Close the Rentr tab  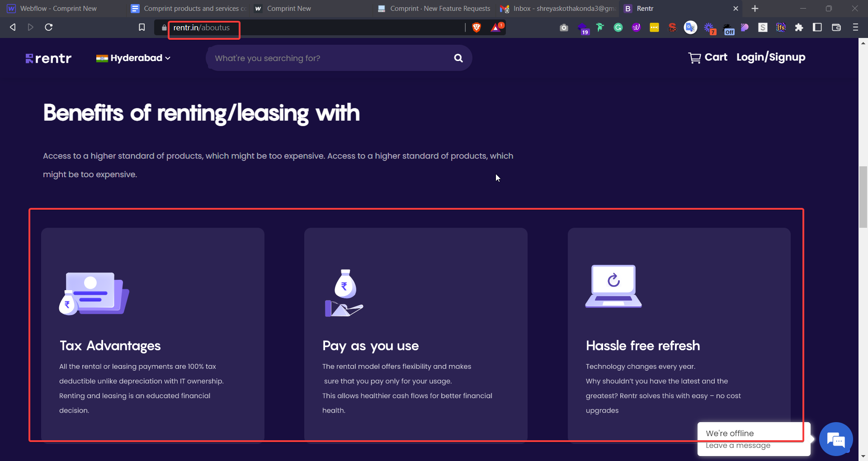[x=736, y=9]
